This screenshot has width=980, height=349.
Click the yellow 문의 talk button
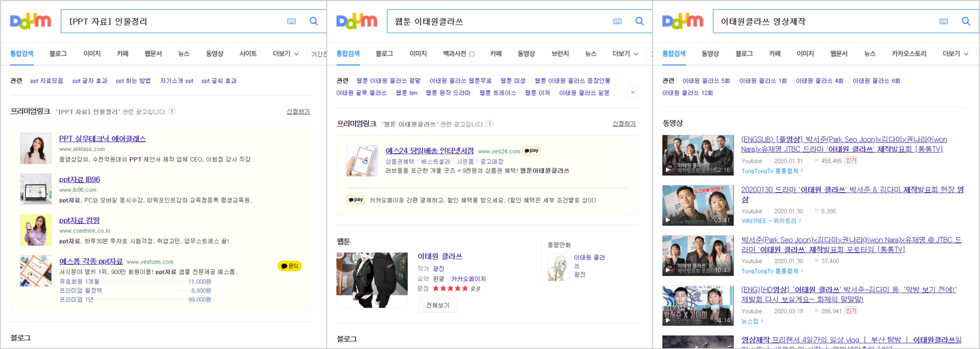pos(290,266)
